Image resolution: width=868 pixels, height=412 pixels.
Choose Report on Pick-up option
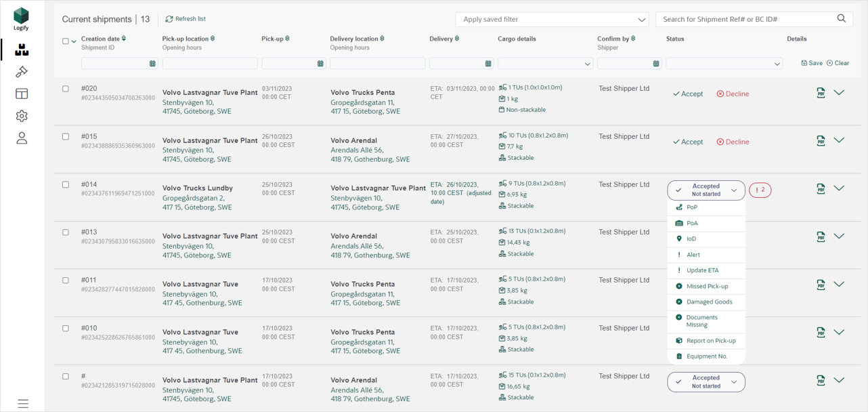[x=706, y=341]
